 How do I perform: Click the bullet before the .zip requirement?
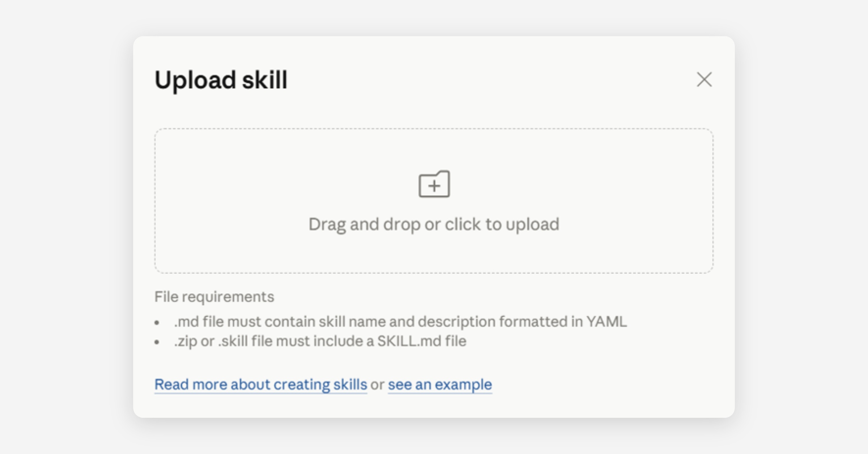click(157, 342)
